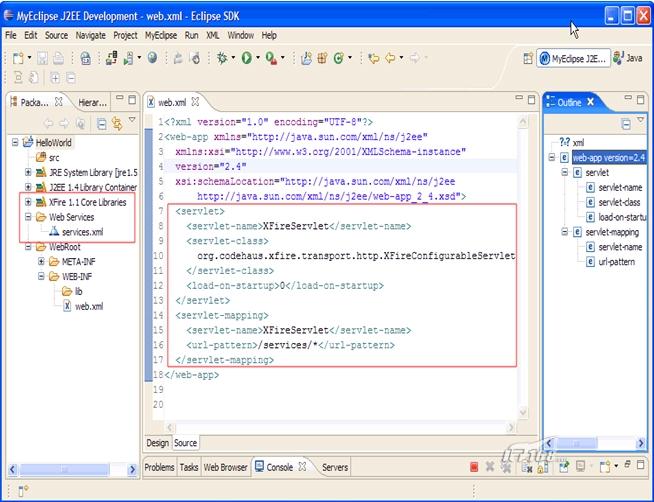Expand the XFire 1.1 Core Libraries node
Viewport: 654px width, 502px height.
tap(28, 202)
